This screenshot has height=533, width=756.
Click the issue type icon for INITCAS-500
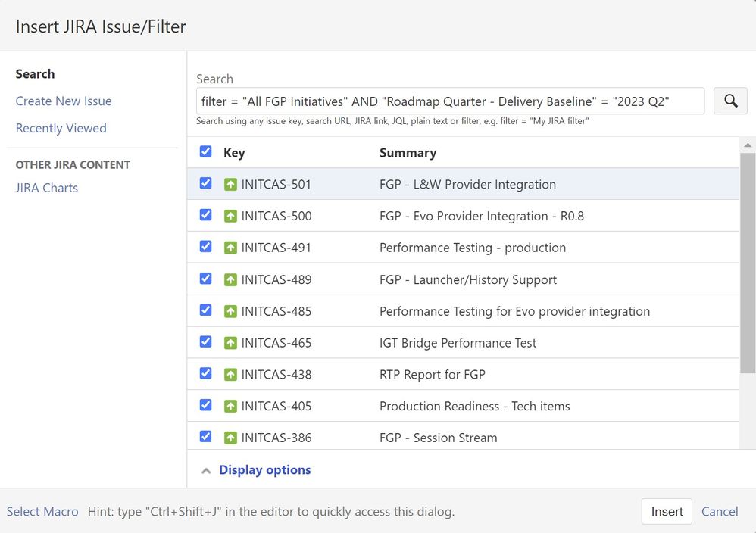click(230, 216)
